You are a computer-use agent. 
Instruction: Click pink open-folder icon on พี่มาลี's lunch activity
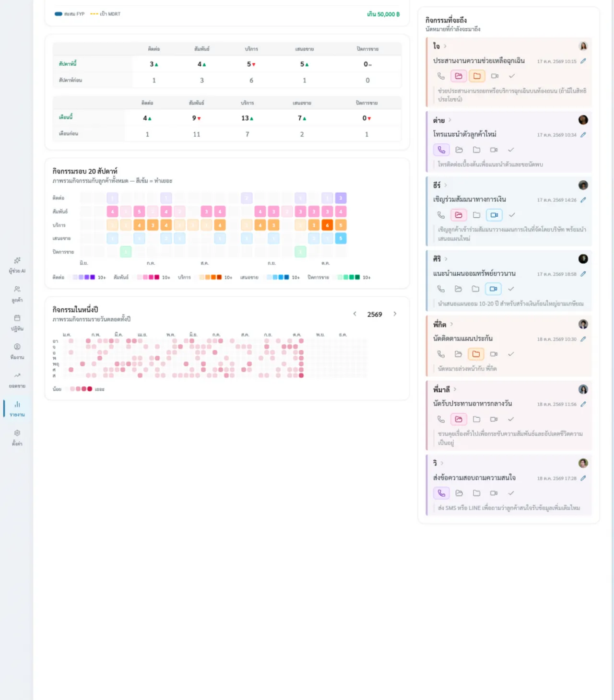459,420
